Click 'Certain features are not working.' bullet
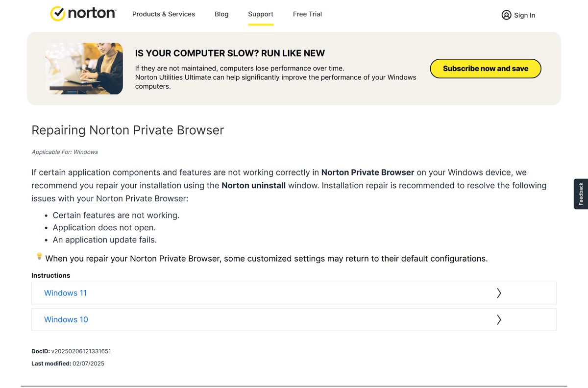 click(116, 215)
